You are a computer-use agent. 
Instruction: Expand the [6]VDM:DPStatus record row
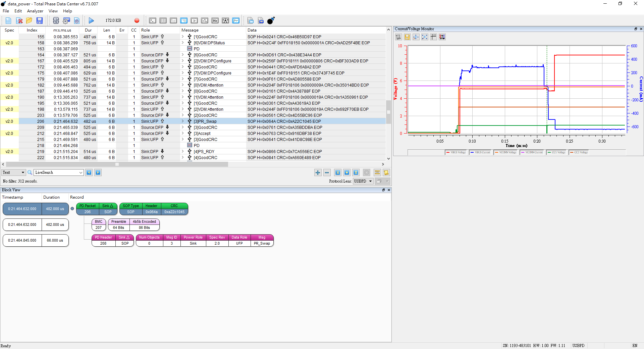(183, 43)
